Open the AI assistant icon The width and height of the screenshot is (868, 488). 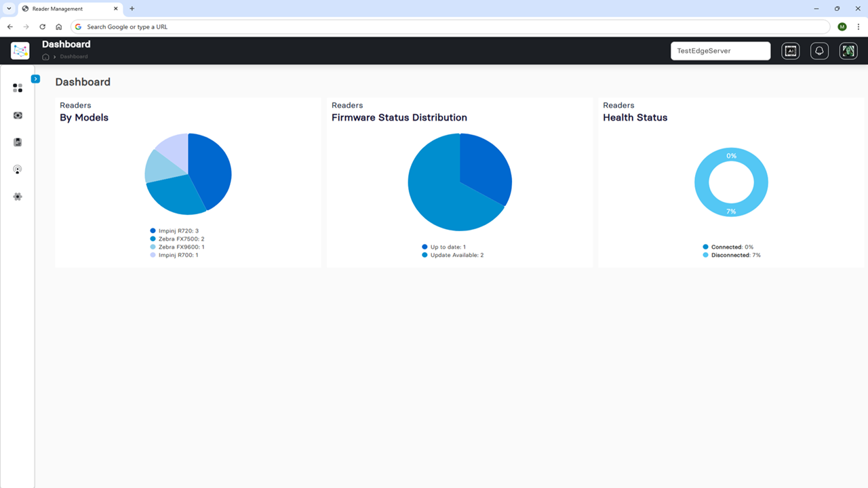coord(791,51)
